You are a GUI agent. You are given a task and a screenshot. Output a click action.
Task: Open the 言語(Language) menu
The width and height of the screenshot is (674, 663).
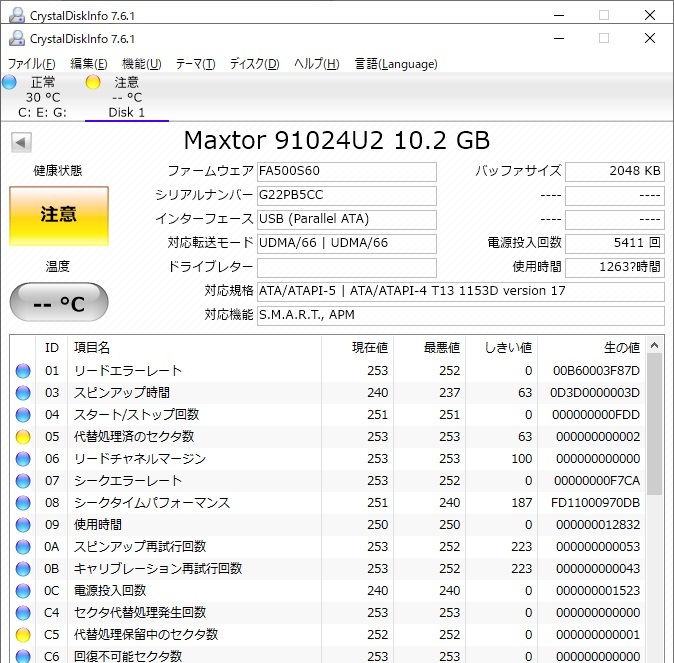396,64
